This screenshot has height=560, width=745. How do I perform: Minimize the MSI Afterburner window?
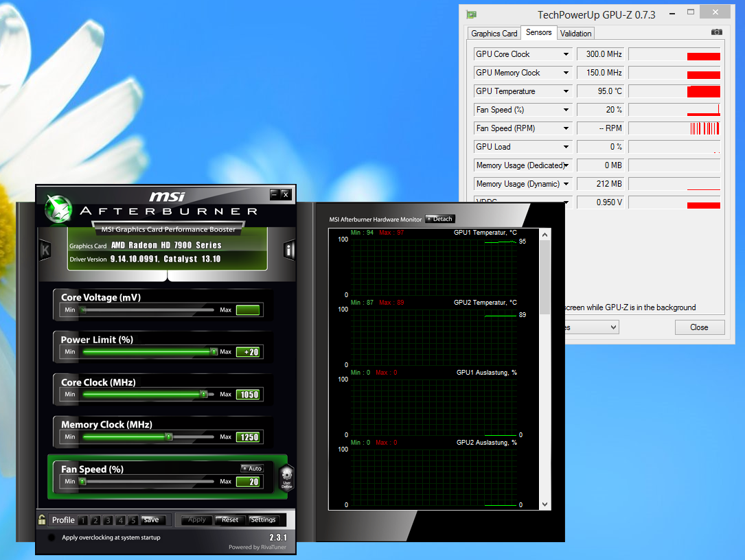(x=274, y=194)
